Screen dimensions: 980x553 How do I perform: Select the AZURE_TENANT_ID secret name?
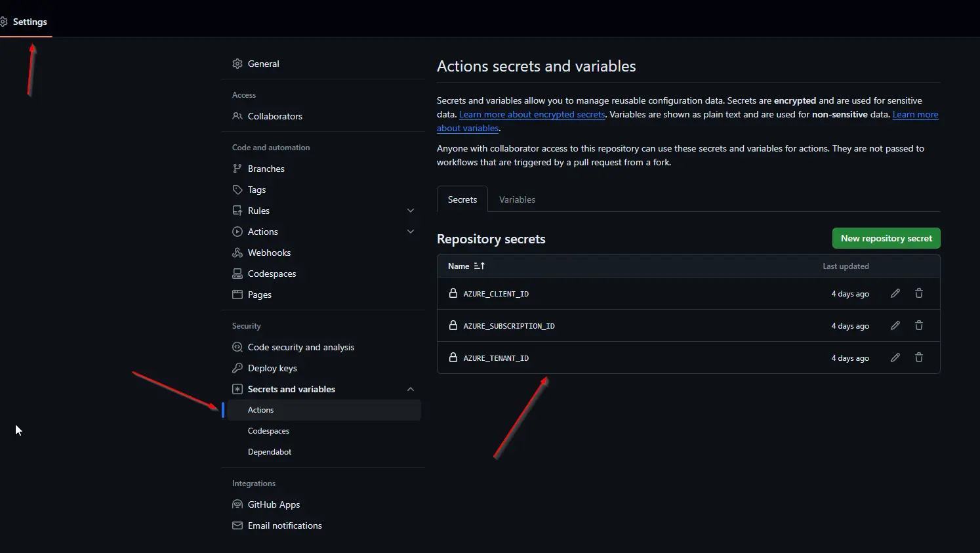pyautogui.click(x=496, y=358)
